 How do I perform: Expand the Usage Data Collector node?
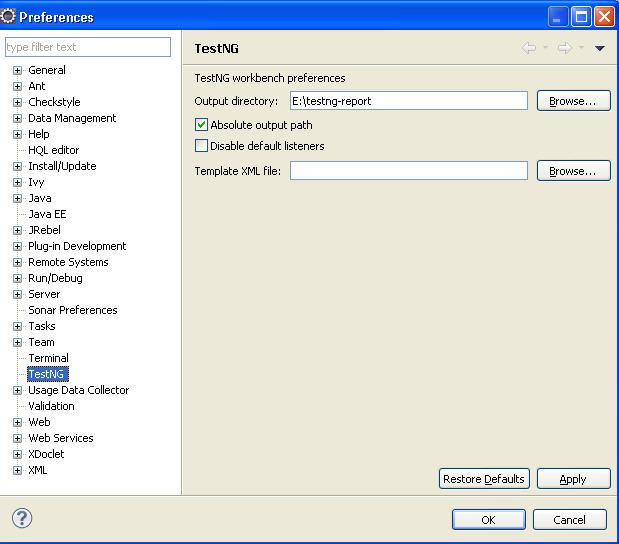pos(17,390)
